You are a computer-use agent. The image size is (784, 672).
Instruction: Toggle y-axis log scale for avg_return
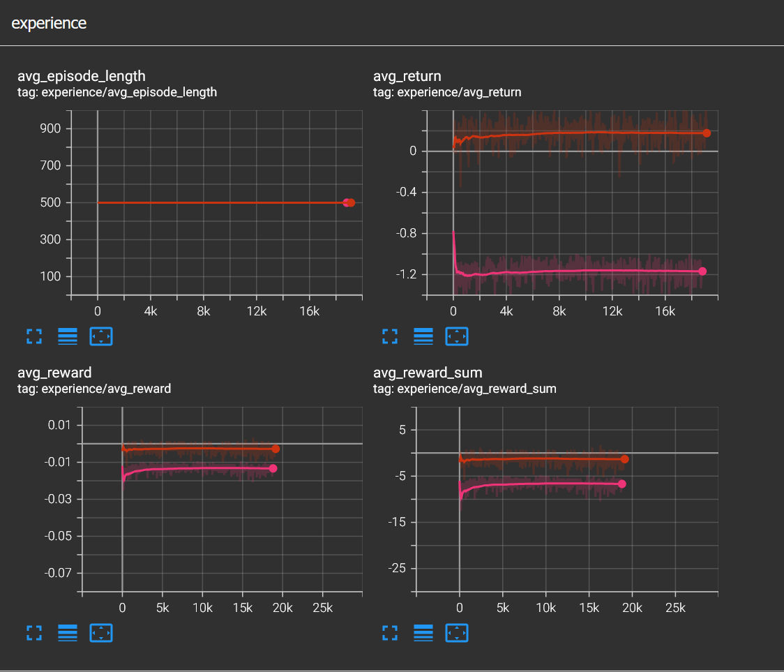(x=423, y=336)
